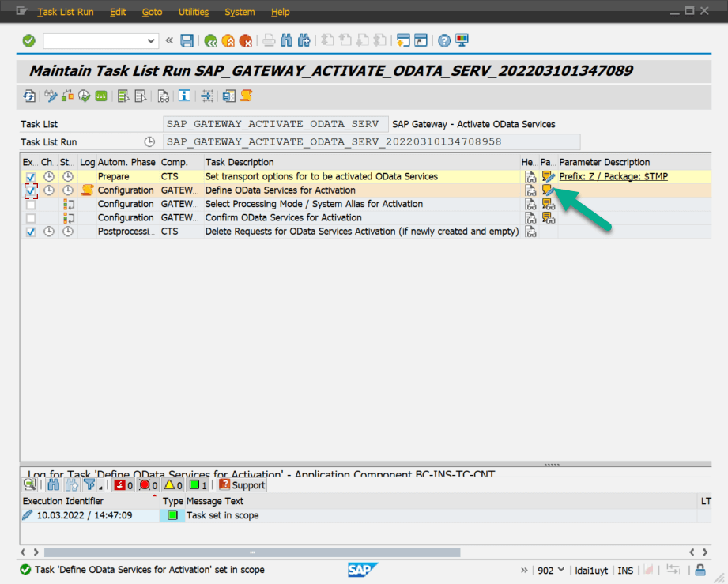Click the Find Next binoculars icon in top toolbar
Image resolution: width=728 pixels, height=584 pixels.
coord(304,41)
